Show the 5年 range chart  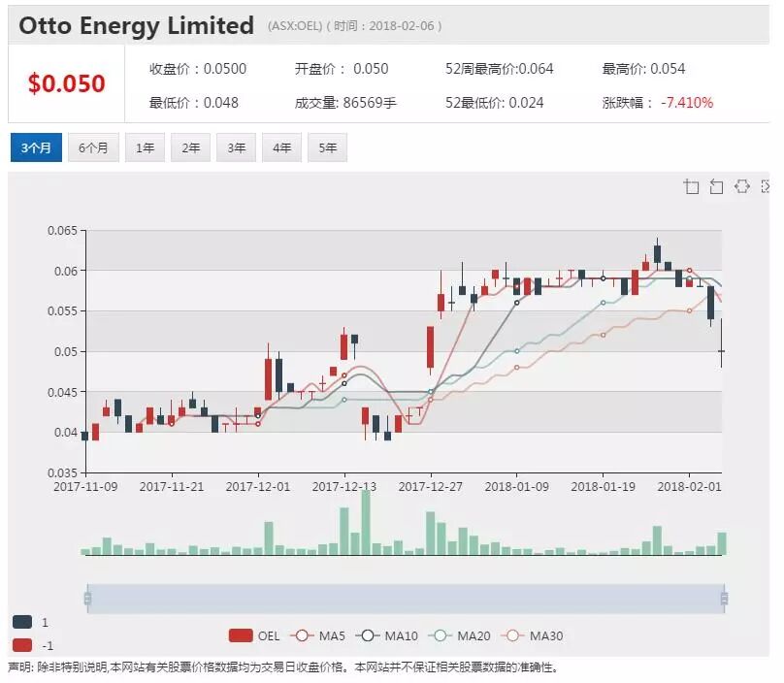click(x=328, y=147)
